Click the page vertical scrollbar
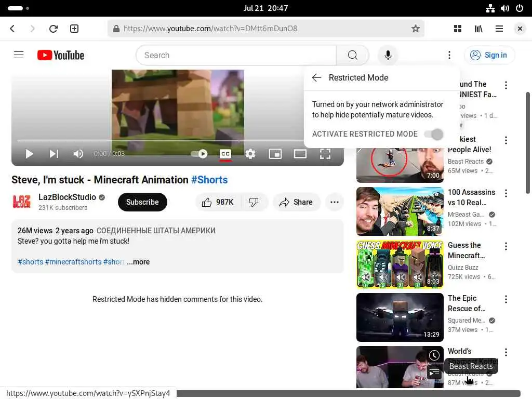 (528, 142)
